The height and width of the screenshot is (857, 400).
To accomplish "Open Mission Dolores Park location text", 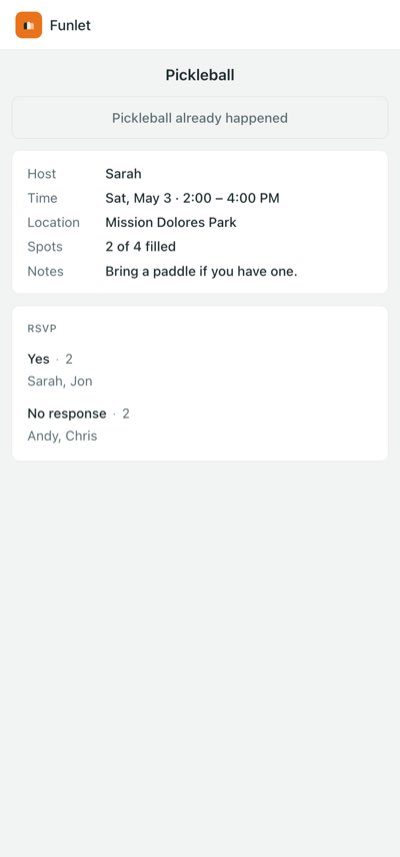I will point(171,222).
